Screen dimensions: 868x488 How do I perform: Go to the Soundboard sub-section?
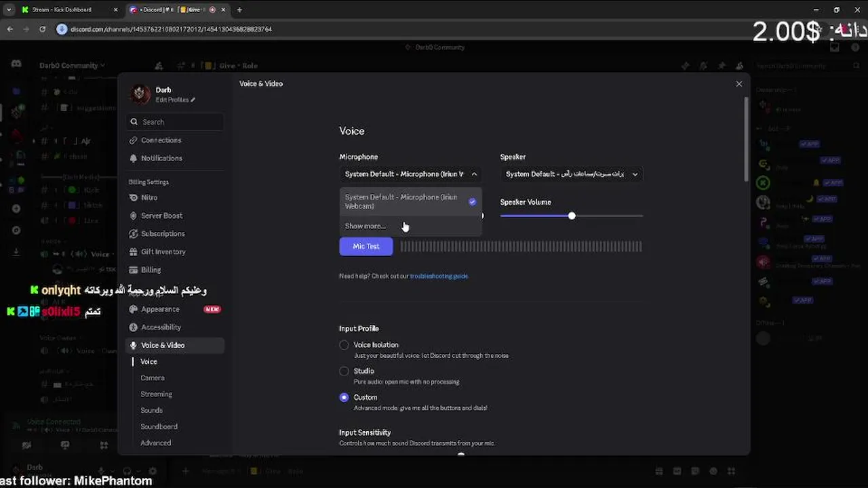159,427
